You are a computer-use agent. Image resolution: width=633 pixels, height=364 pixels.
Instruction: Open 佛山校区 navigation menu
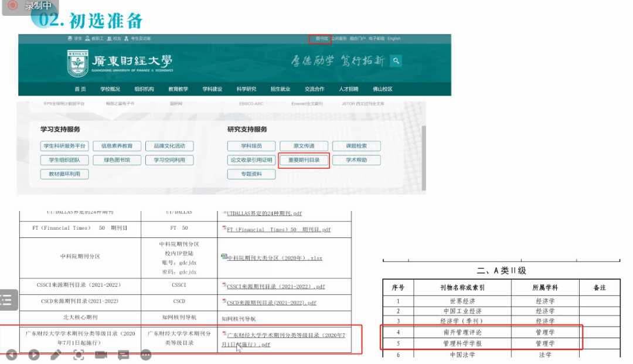coord(382,89)
